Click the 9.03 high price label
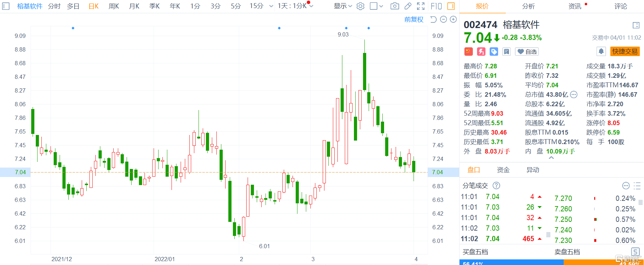The width and height of the screenshot is (644, 265). click(x=343, y=34)
